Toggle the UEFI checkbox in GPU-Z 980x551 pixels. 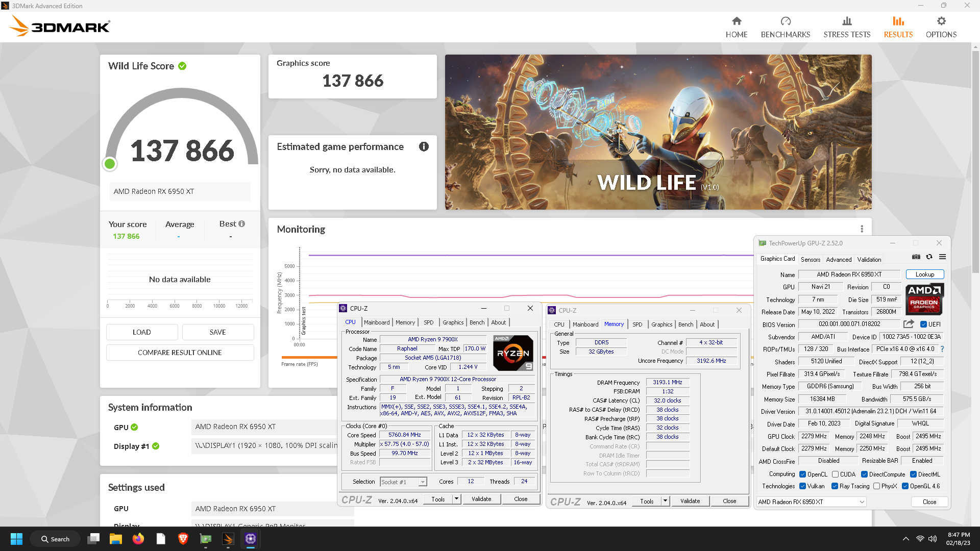pos(923,324)
